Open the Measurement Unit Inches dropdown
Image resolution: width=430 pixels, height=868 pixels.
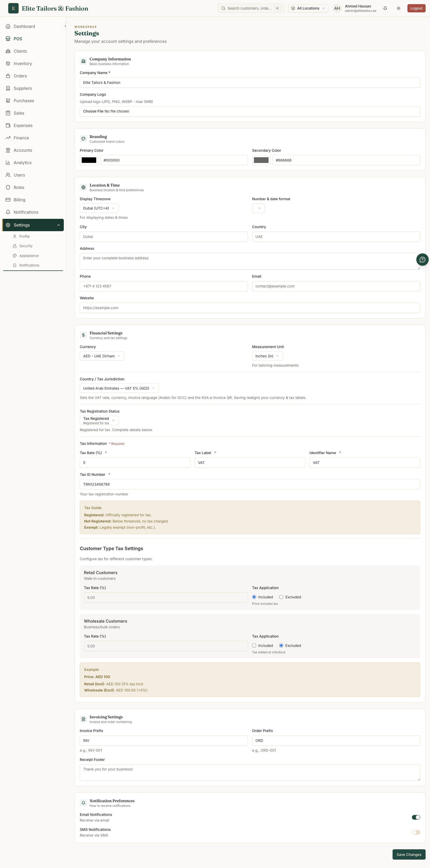[267, 356]
